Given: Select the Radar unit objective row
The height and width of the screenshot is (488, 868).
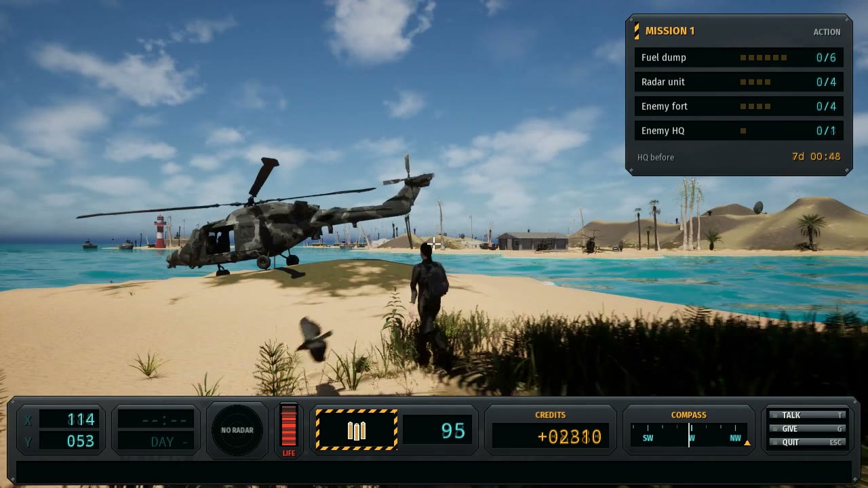Looking at the screenshot, I should 739,82.
